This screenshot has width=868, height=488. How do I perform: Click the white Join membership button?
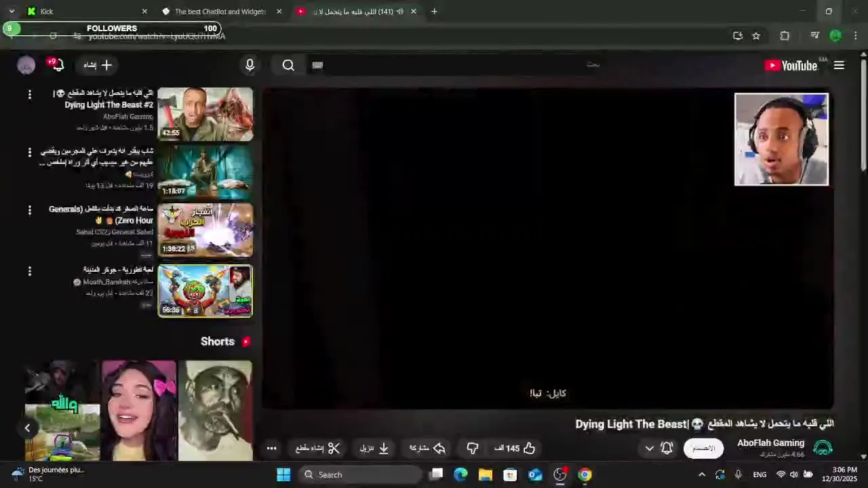703,448
